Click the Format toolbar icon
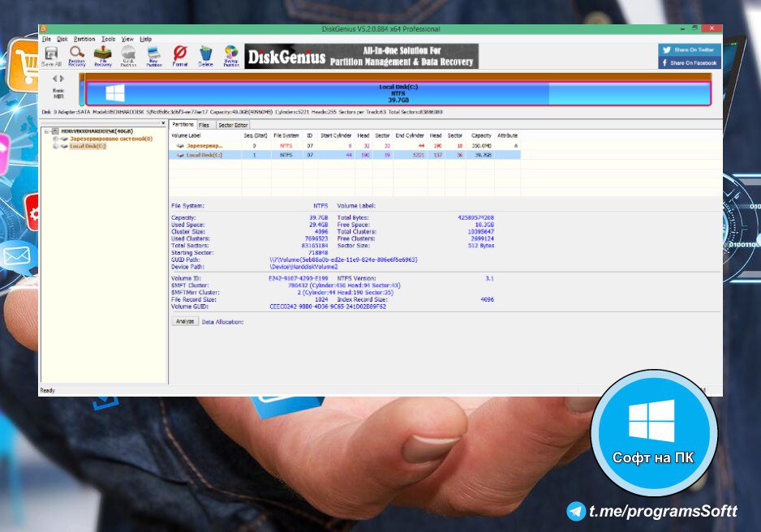The image size is (761, 532). click(x=179, y=55)
